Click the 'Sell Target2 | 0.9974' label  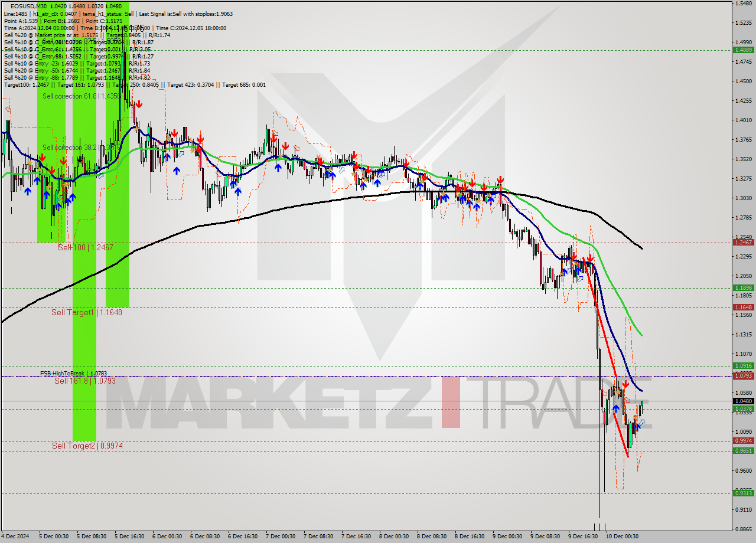pos(87,446)
